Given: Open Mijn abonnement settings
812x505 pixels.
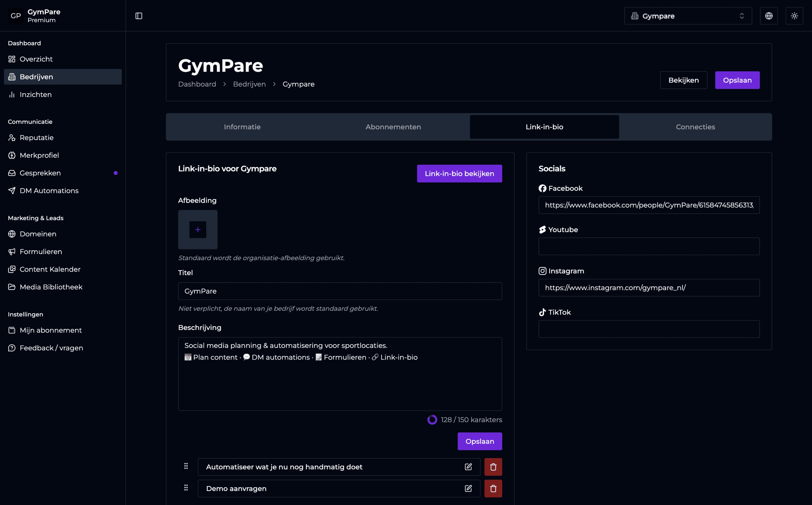Looking at the screenshot, I should tap(63, 330).
